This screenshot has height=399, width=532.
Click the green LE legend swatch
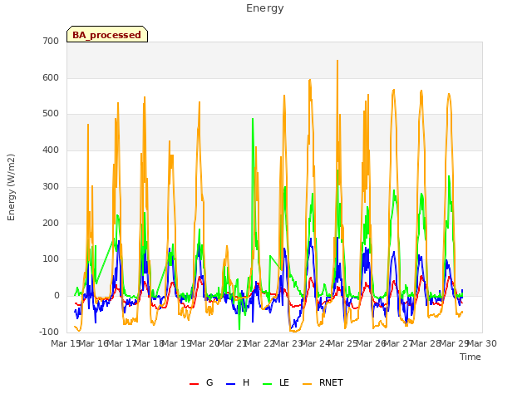[268, 384]
